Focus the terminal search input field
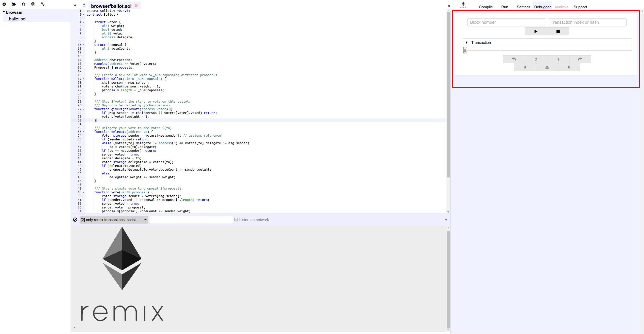Image resolution: width=644 pixels, height=334 pixels. (191, 220)
